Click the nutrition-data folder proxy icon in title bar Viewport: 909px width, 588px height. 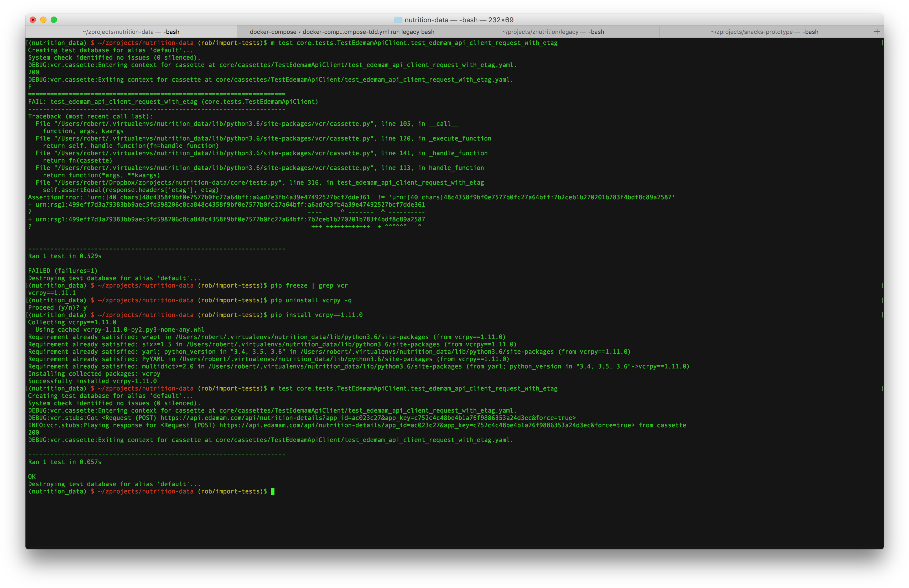coord(399,20)
